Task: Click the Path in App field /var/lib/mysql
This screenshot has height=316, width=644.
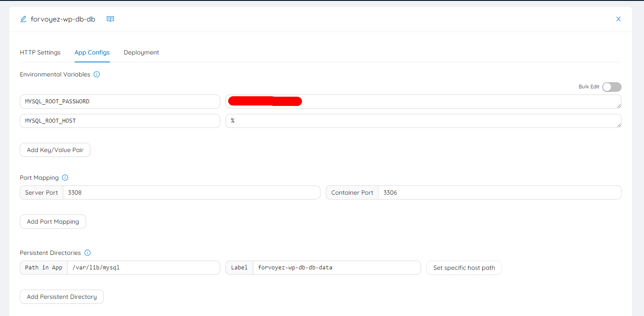Action: (x=144, y=268)
